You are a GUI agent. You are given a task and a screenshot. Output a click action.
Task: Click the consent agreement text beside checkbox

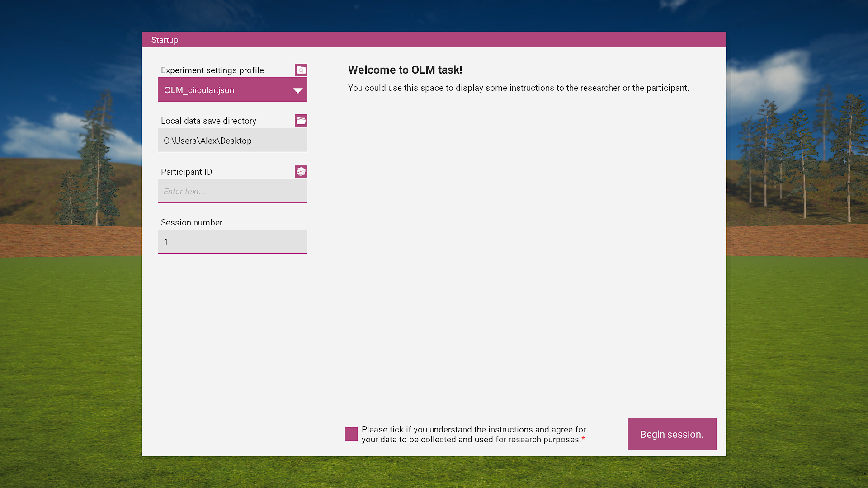click(x=473, y=434)
